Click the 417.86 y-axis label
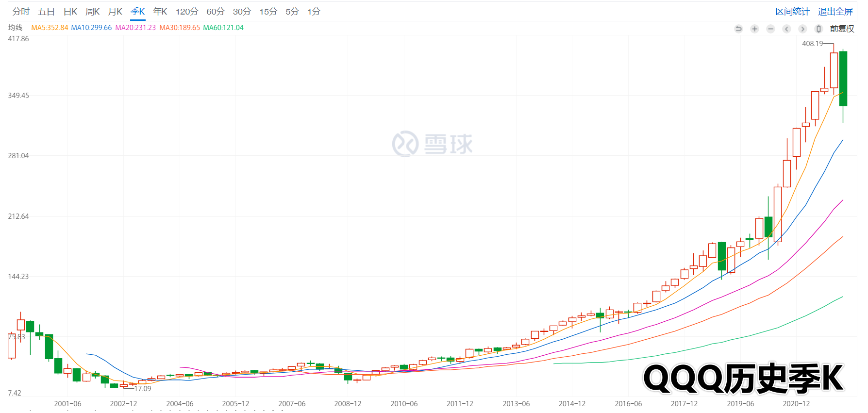Image resolution: width=868 pixels, height=413 pixels. [18, 39]
